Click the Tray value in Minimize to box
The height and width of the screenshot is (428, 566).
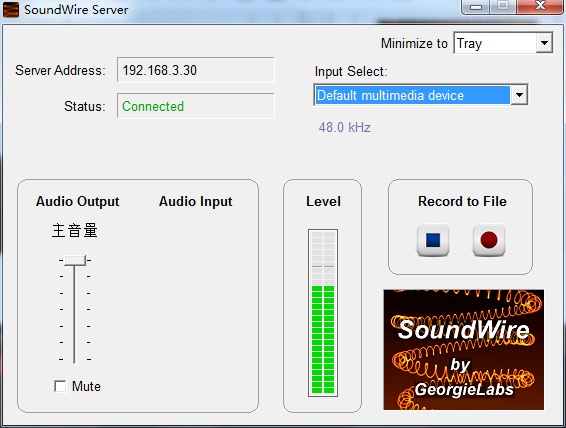click(x=469, y=44)
